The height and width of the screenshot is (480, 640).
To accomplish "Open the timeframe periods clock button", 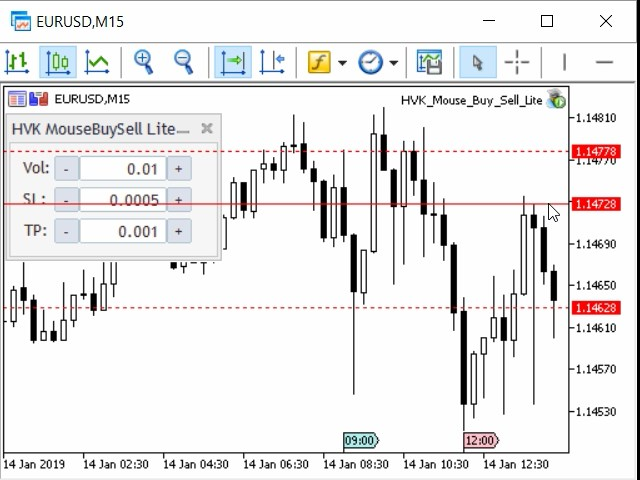I will tap(370, 62).
